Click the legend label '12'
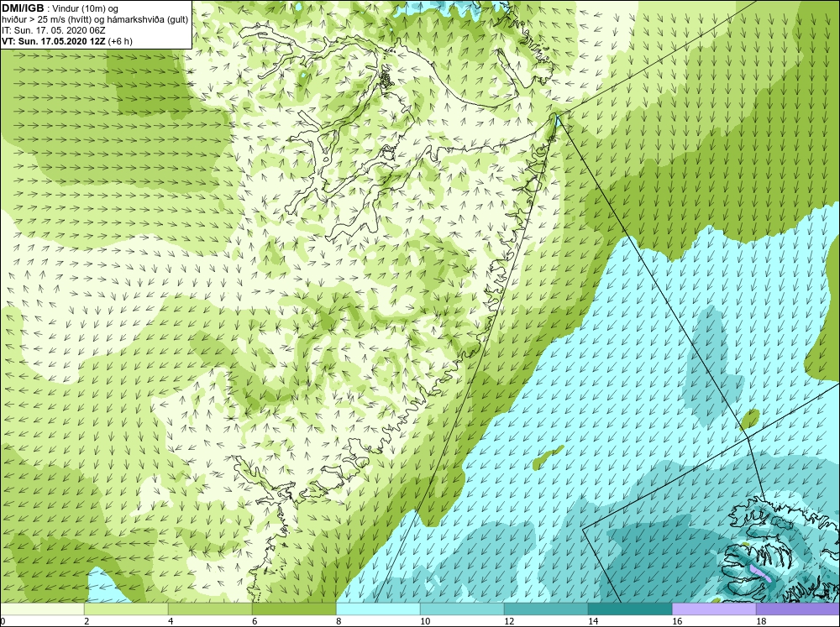 [509, 621]
